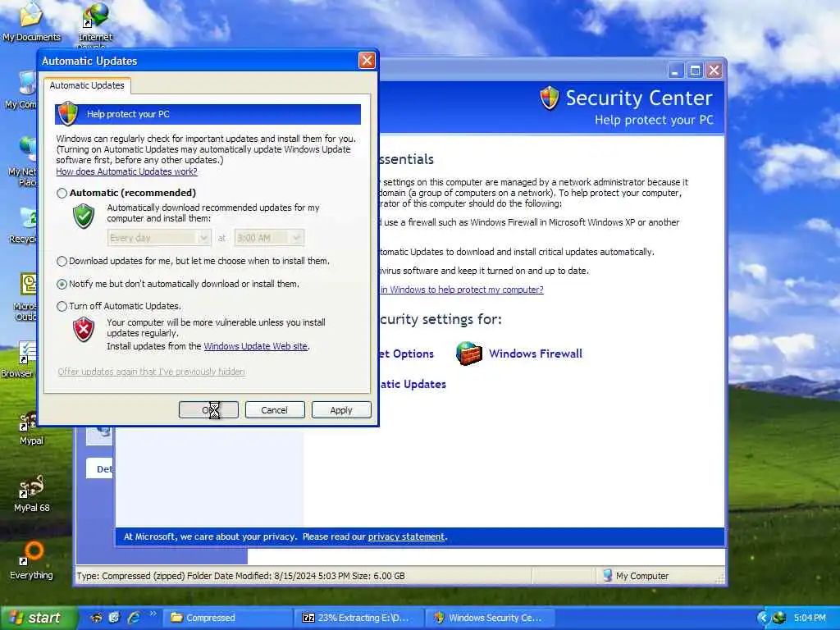840x630 pixels.
Task: Click the Security Center header shield icon
Action: 550,98
